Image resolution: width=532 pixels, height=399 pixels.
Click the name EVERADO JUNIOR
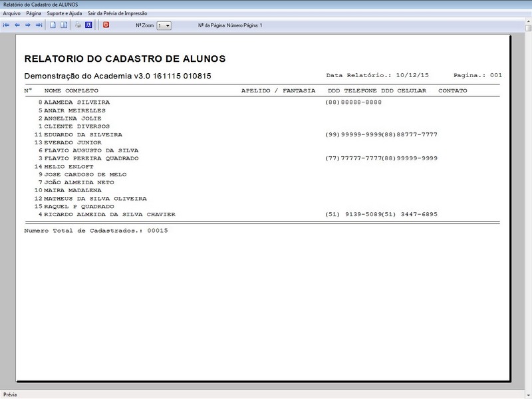tap(73, 142)
